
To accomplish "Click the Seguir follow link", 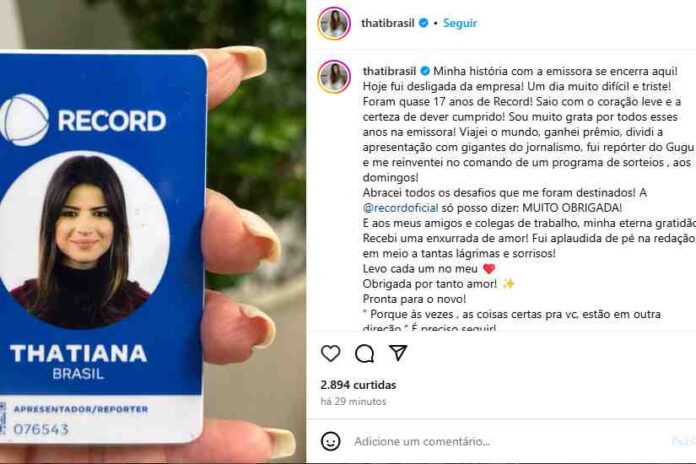I will (x=460, y=23).
